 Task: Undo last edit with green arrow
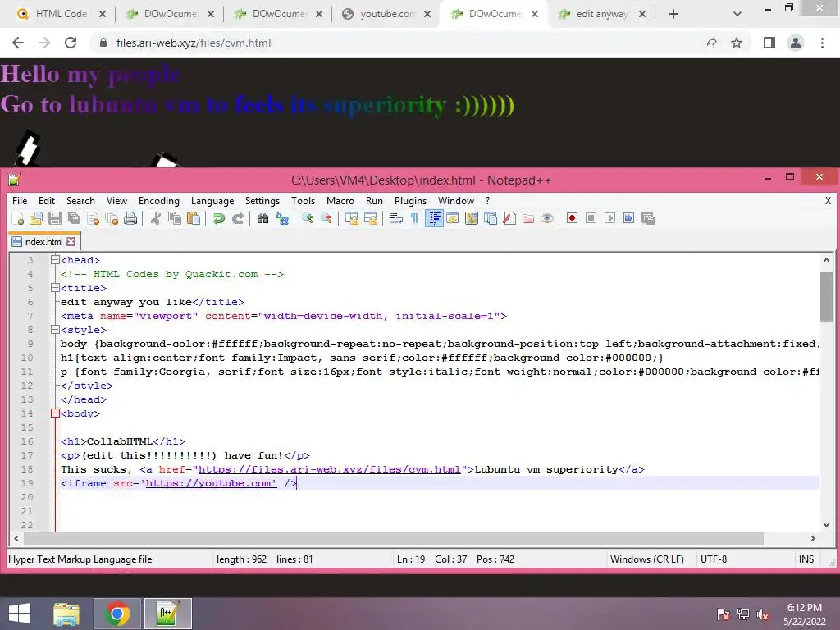[218, 218]
